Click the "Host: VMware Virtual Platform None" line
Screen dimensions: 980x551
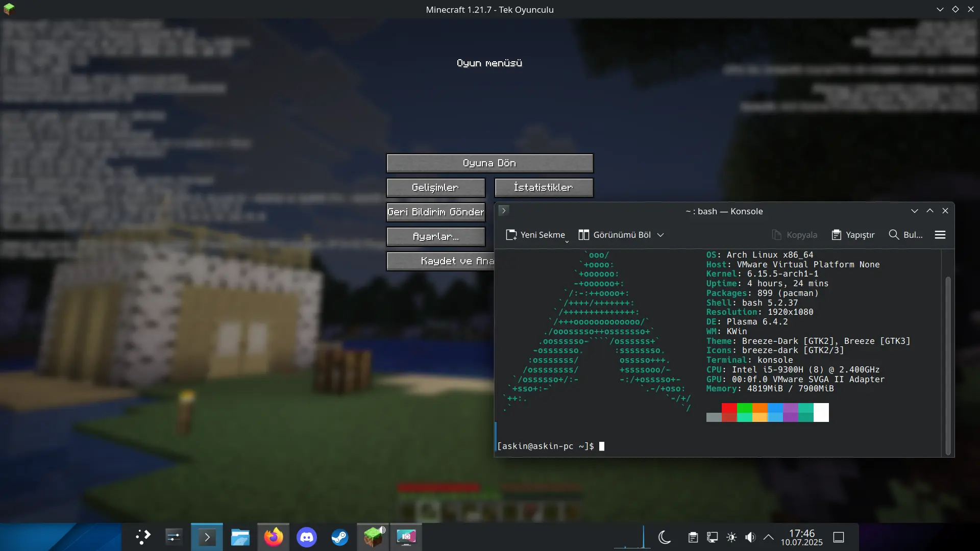(793, 264)
